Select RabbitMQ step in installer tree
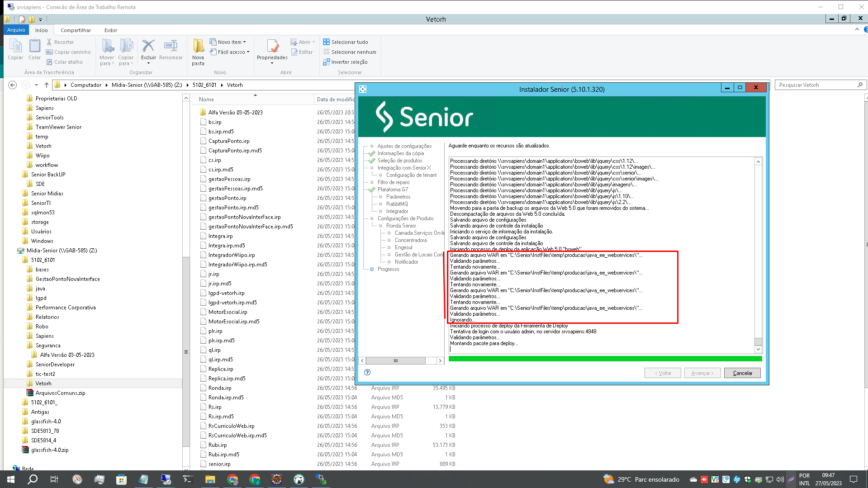This screenshot has width=868, height=488. [x=397, y=204]
